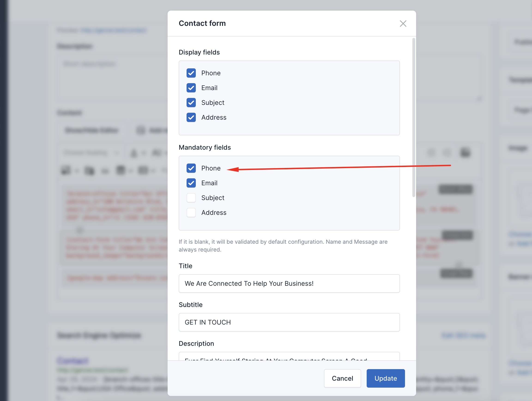This screenshot has width=532, height=401.
Task: Click the Subject label in Mandatory fields
Action: [x=213, y=198]
